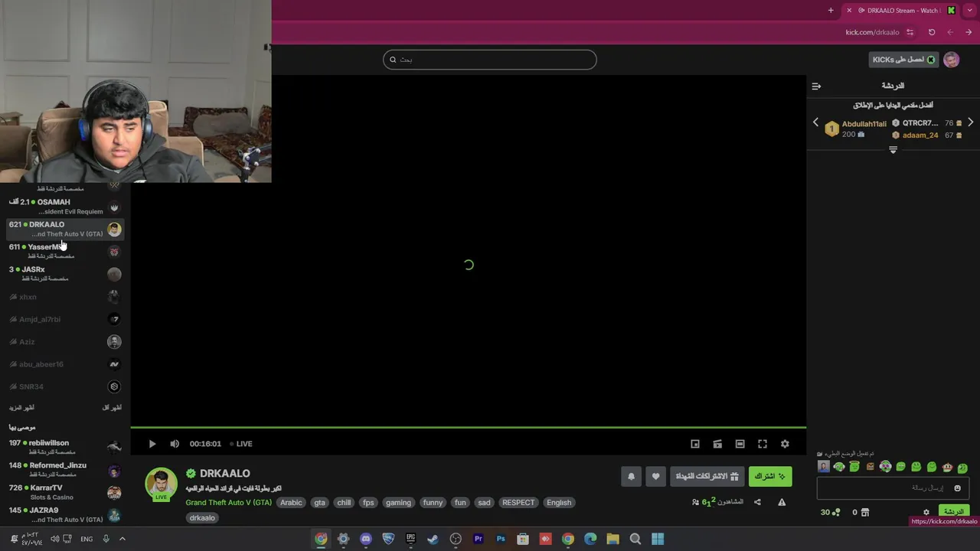Screen dimensions: 980x551
Task: Open Steam from the taskbar
Action: 433,539
